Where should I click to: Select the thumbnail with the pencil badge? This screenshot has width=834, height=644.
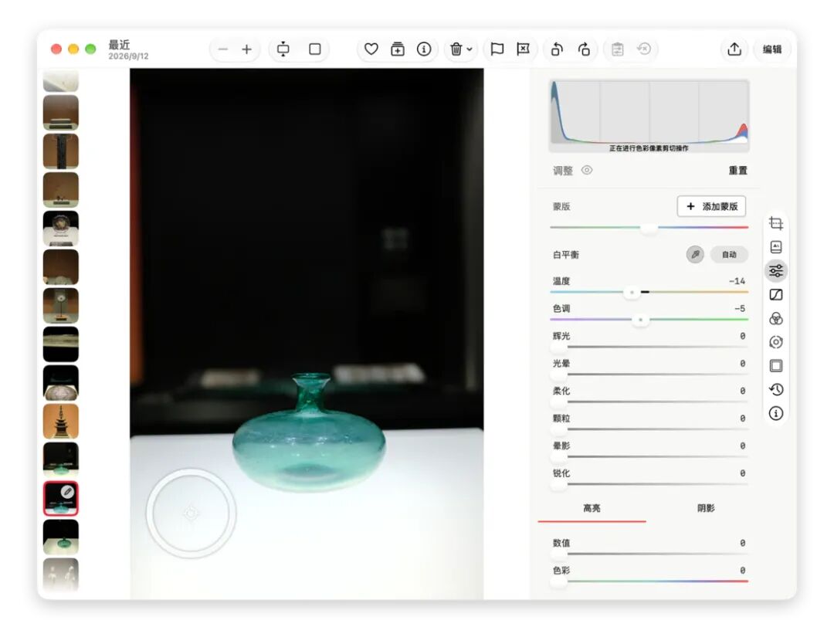click(61, 498)
